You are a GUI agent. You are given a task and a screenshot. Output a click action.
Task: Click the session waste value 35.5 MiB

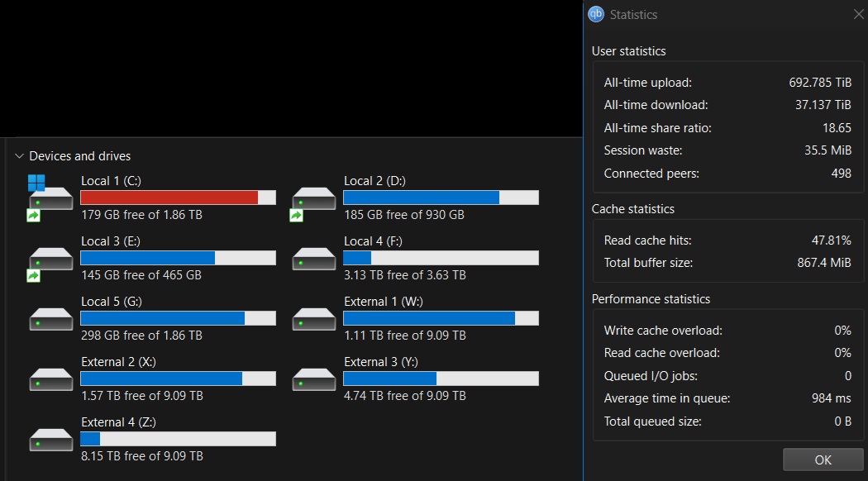pos(827,150)
